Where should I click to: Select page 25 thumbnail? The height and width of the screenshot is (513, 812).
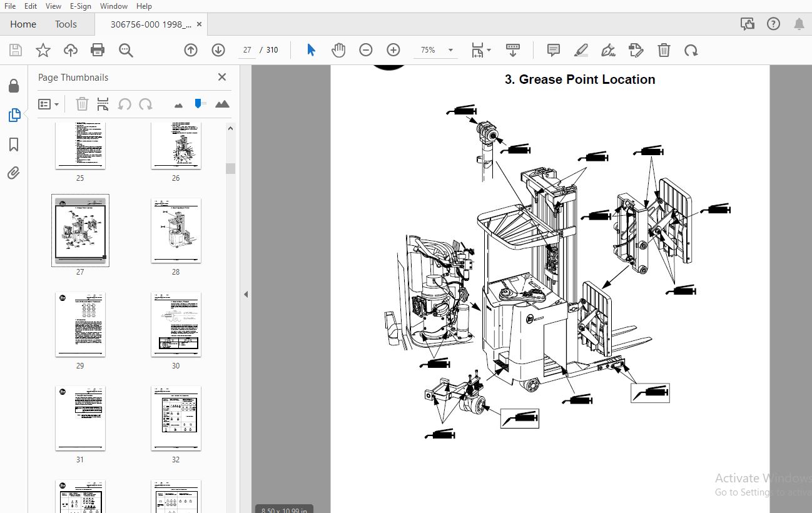click(80, 146)
